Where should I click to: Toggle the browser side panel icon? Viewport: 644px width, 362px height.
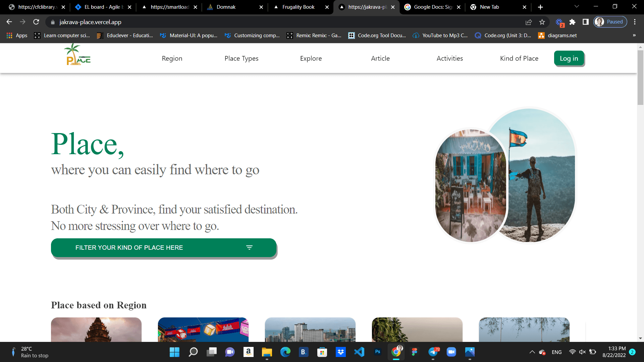(x=586, y=22)
